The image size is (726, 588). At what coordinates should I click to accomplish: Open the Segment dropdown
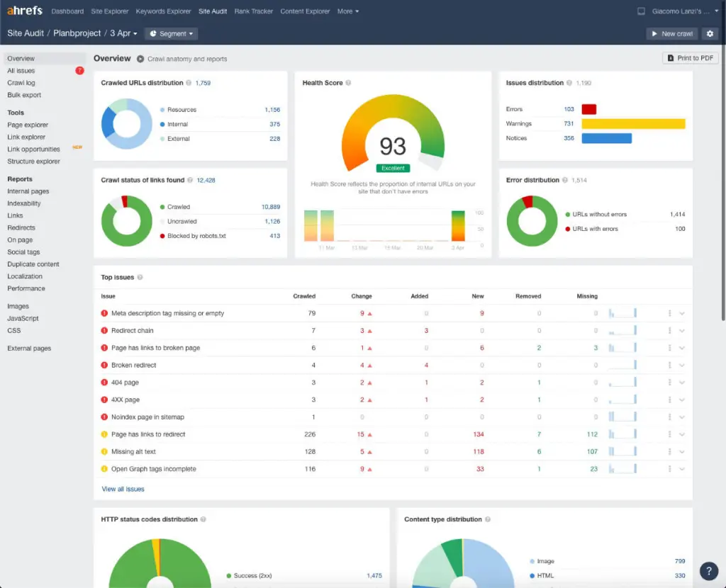click(172, 34)
